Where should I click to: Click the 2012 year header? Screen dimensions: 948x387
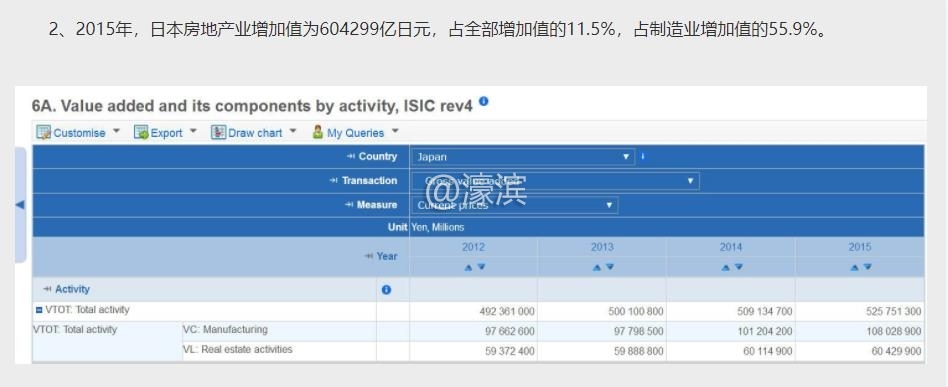(473, 247)
